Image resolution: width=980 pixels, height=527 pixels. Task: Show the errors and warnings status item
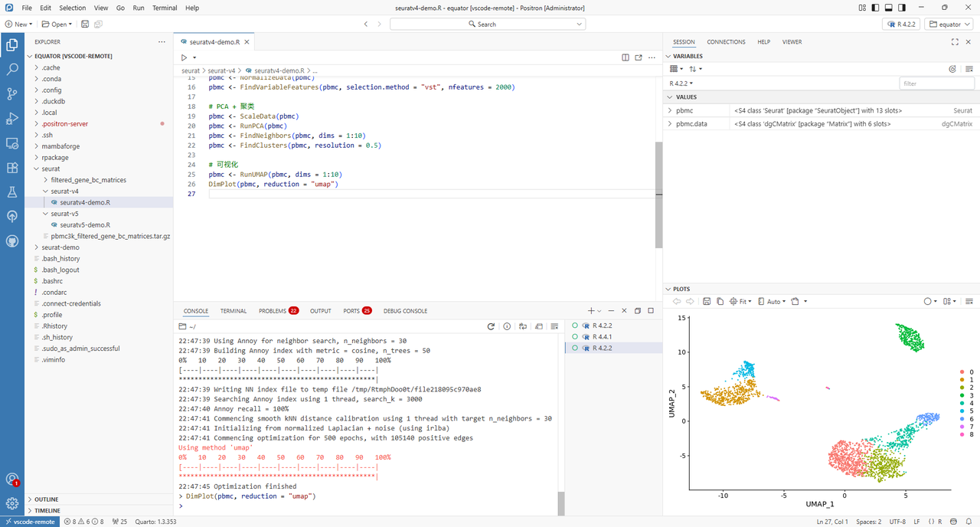pos(83,522)
